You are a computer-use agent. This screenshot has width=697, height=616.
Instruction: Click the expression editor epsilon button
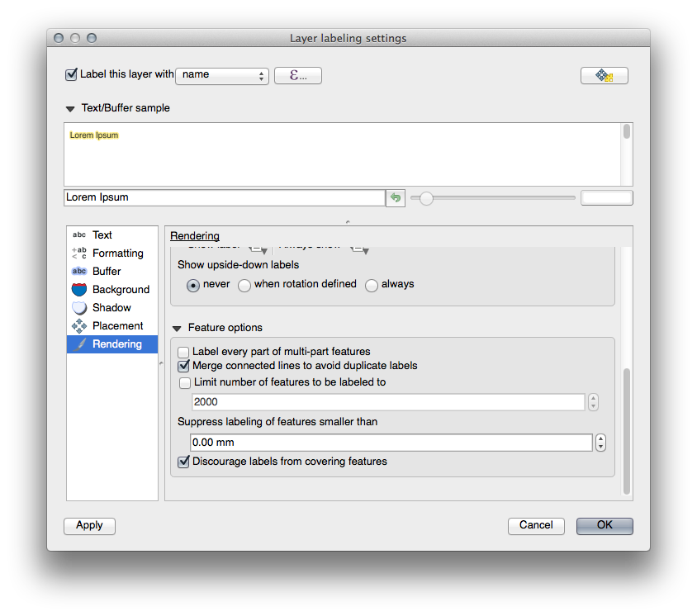tap(297, 75)
